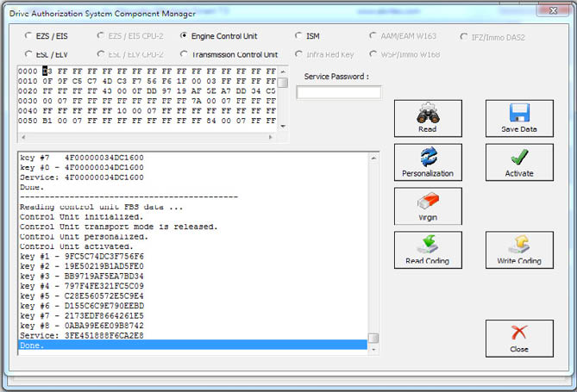Click the Write Coding button
The height and width of the screenshot is (392, 577).
(518, 250)
